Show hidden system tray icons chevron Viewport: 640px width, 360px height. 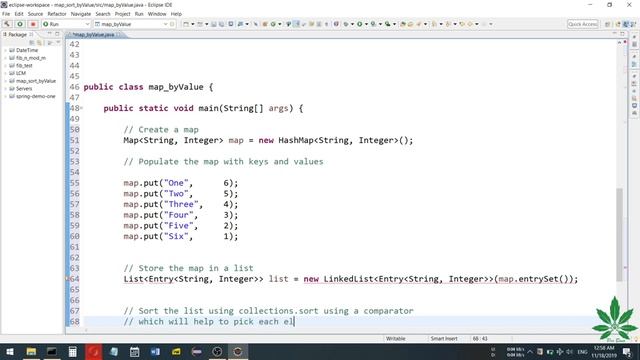(530, 351)
